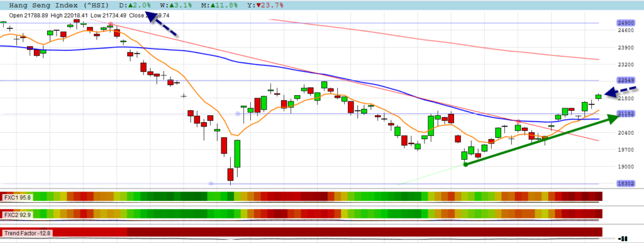Click the 19000 price axis label
The image size is (644, 243).
(625, 167)
